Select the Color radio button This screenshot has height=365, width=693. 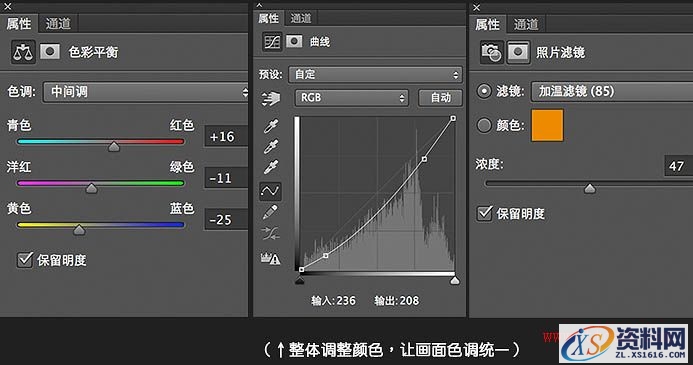(484, 125)
